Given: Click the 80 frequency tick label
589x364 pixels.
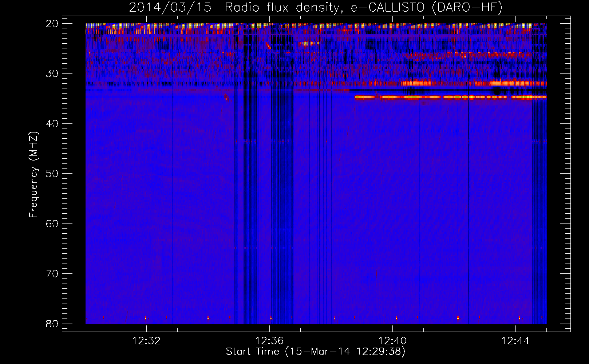Looking at the screenshot, I should point(52,324).
